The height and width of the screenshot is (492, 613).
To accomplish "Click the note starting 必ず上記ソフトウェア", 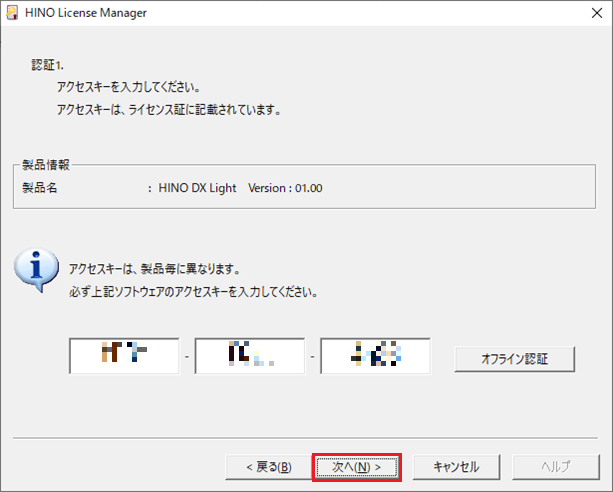I will tap(194, 292).
